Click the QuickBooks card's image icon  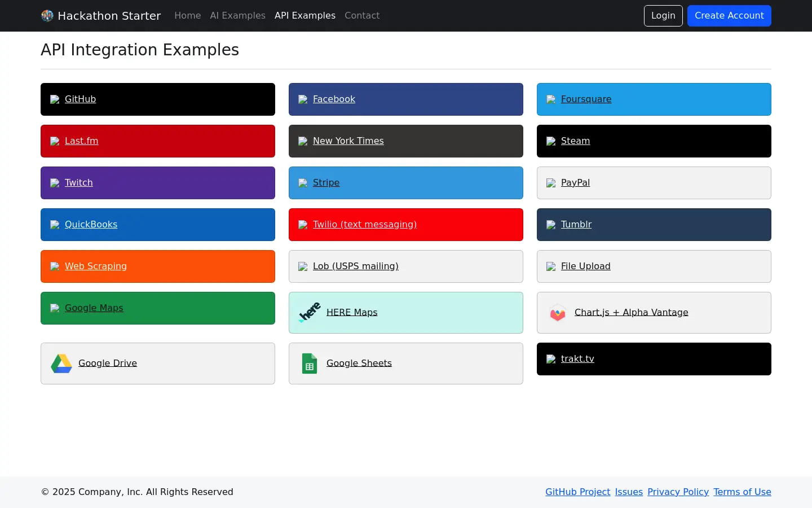point(55,225)
